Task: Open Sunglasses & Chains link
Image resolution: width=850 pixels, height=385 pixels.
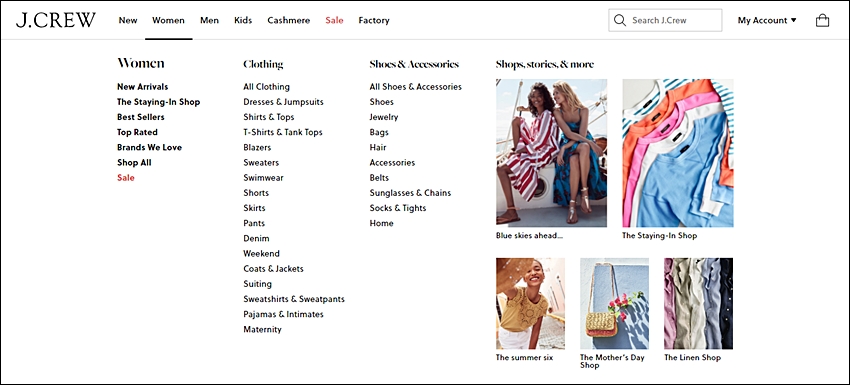Action: point(410,193)
